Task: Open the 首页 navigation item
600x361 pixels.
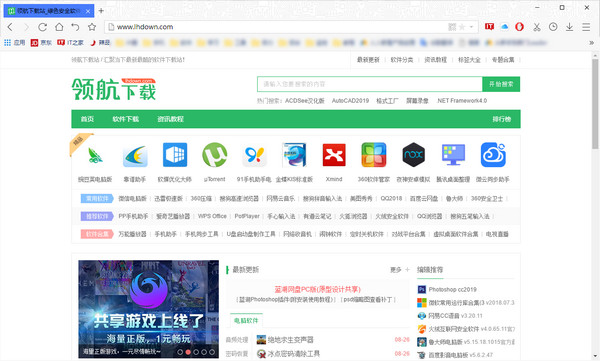Action: (87, 119)
